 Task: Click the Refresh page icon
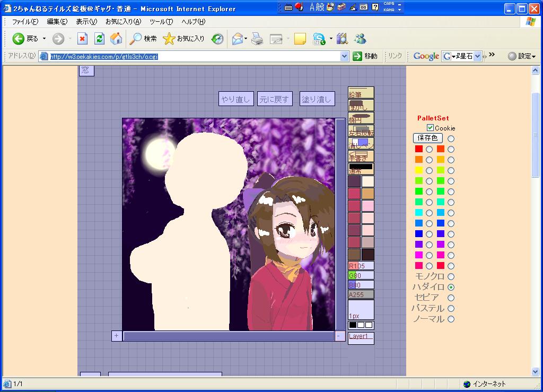(99, 38)
